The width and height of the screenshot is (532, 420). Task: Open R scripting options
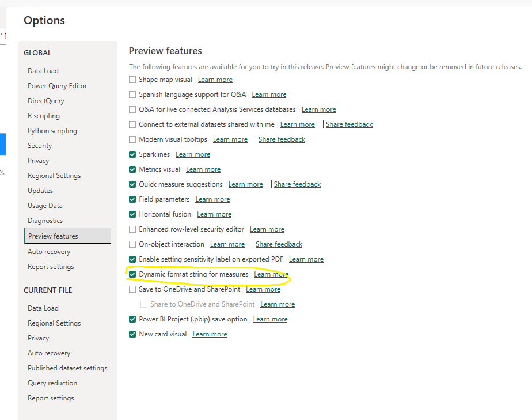click(x=44, y=116)
